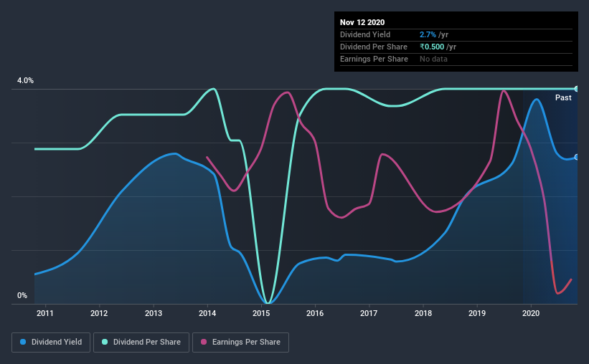589x364 pixels.
Task: Select the 2012 x-axis year label
Action: point(99,313)
